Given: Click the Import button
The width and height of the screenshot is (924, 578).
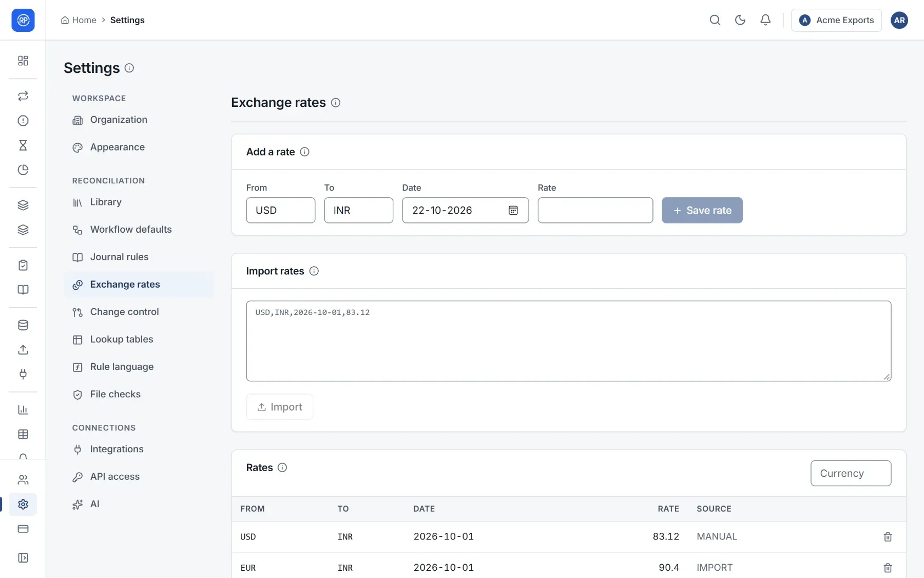Looking at the screenshot, I should tap(280, 407).
